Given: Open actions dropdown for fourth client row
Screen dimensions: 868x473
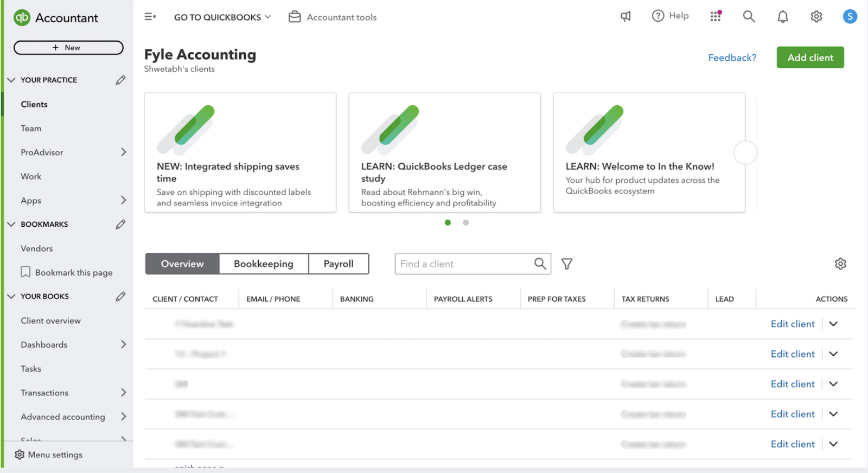Looking at the screenshot, I should (x=833, y=414).
